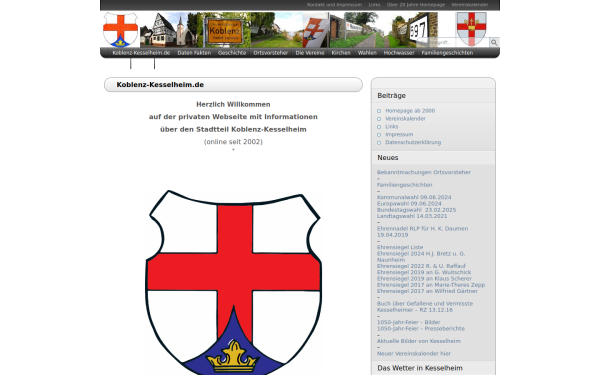Viewport: 600px width, 375px height.
Task: Click the Beiträge sidebar heading
Action: pos(391,96)
